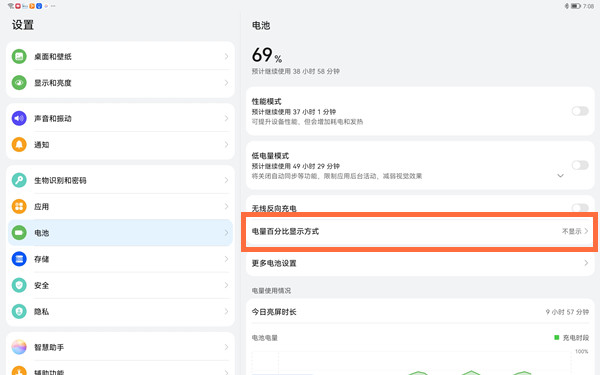The height and width of the screenshot is (375, 600).
Task: Tap the chevron on the 存储 row
Action: click(x=226, y=259)
